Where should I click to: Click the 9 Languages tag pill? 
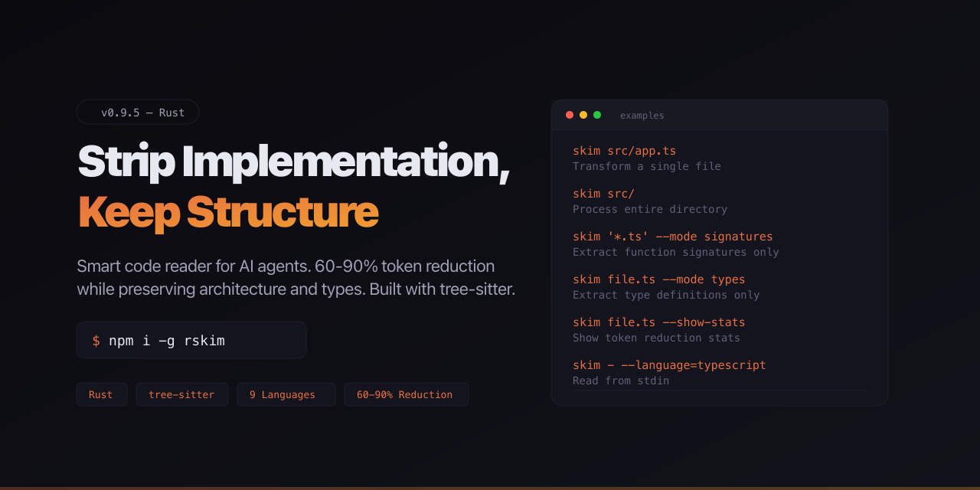click(286, 394)
